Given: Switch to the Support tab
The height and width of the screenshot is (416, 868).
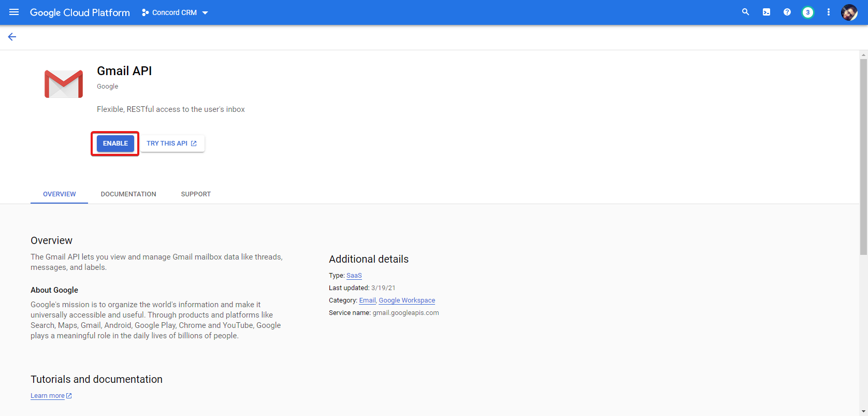Looking at the screenshot, I should coord(196,194).
